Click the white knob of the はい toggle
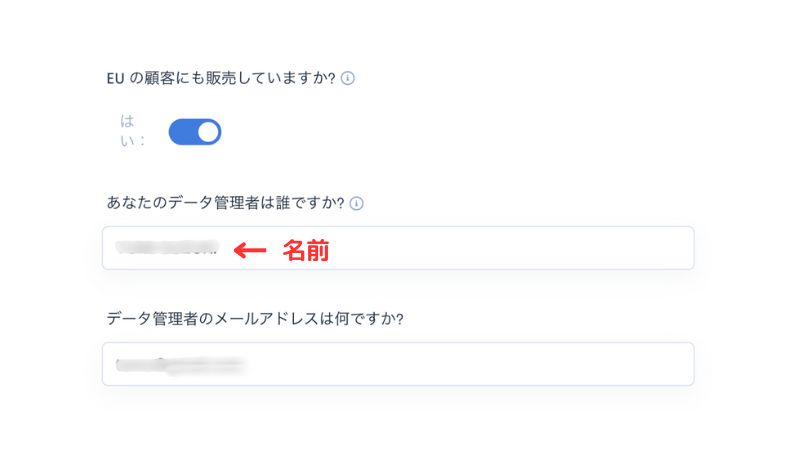This screenshot has height=457, width=812. click(208, 132)
